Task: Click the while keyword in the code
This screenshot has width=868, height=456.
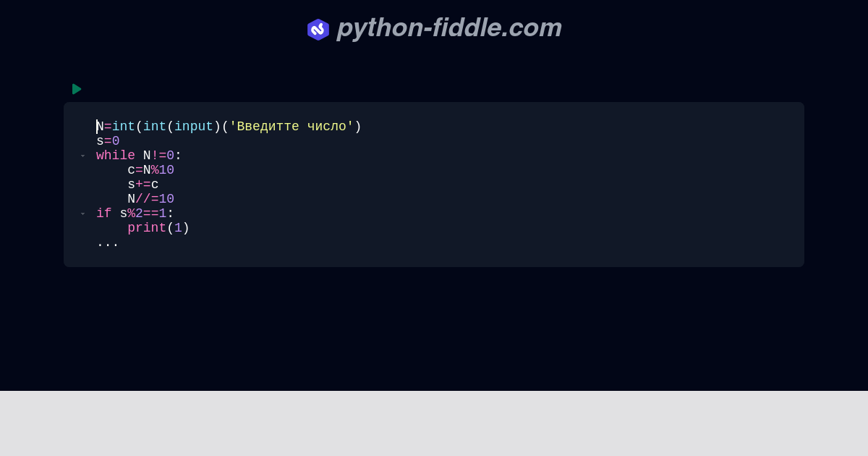Action: coord(115,156)
